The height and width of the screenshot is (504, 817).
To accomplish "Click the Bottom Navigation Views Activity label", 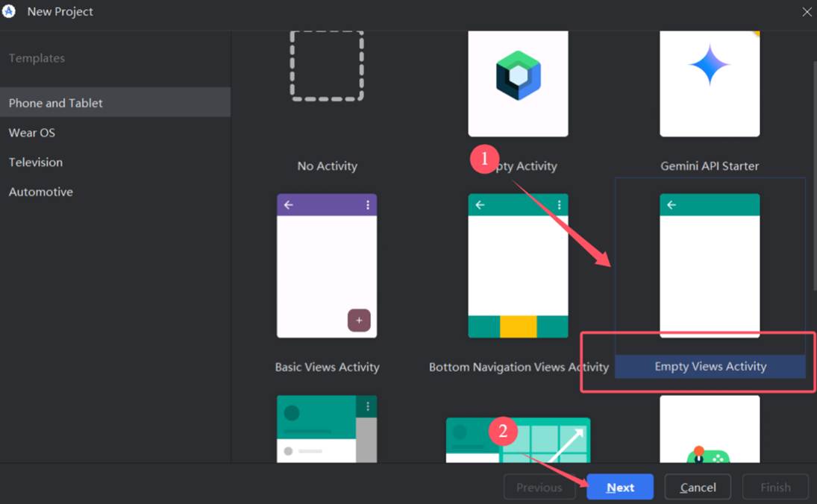I will coord(519,367).
